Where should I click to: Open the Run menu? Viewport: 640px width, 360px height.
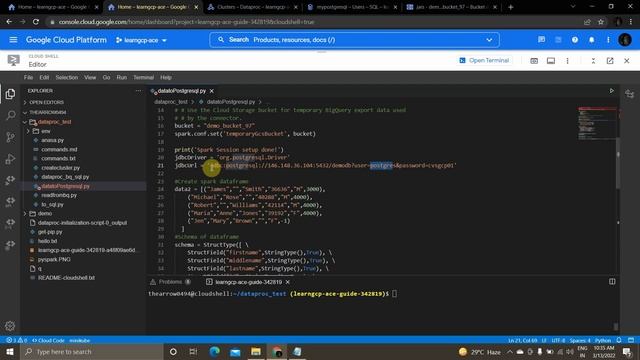(122, 77)
